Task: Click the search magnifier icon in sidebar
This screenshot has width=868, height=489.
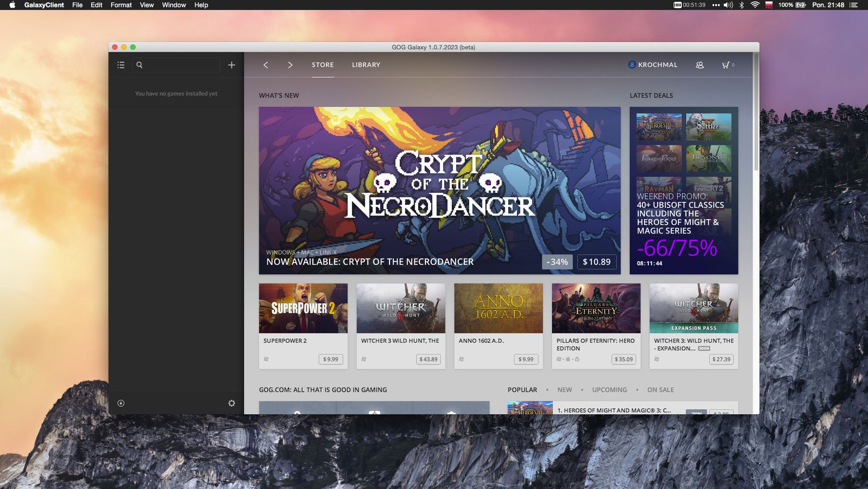Action: point(139,65)
